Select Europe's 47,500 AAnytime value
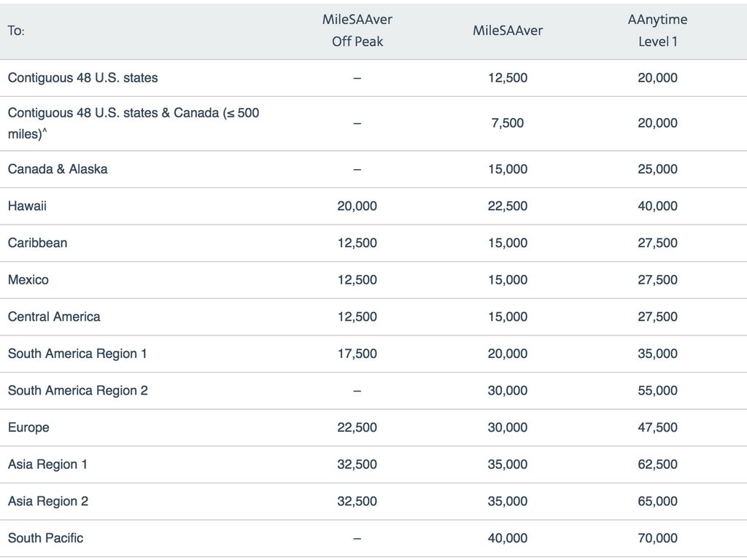The image size is (747, 560). pos(657,427)
